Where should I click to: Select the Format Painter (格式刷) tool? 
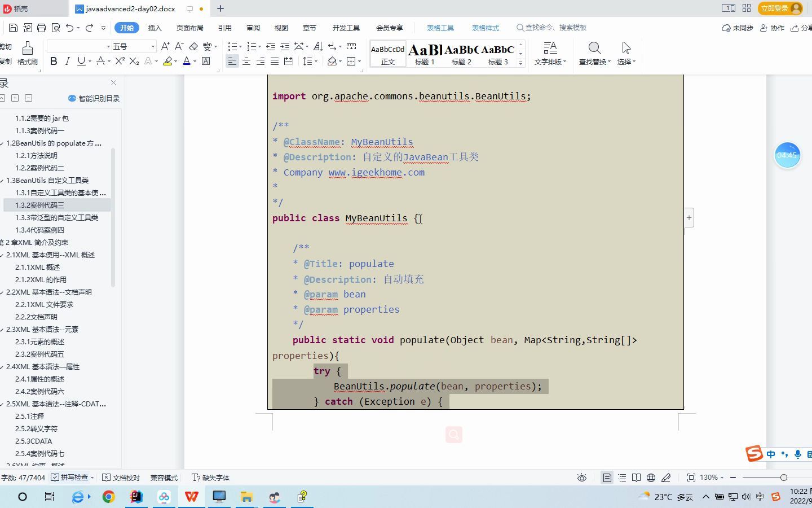[x=27, y=54]
